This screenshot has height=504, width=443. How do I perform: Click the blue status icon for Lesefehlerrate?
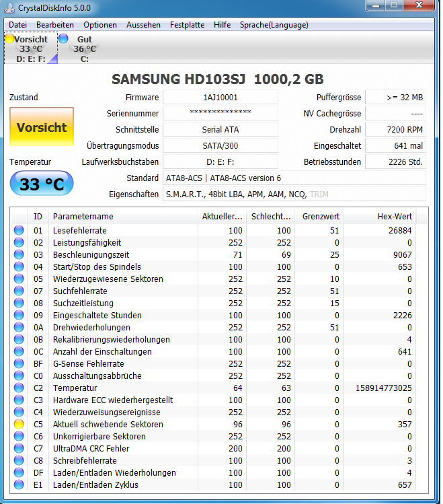(x=19, y=230)
